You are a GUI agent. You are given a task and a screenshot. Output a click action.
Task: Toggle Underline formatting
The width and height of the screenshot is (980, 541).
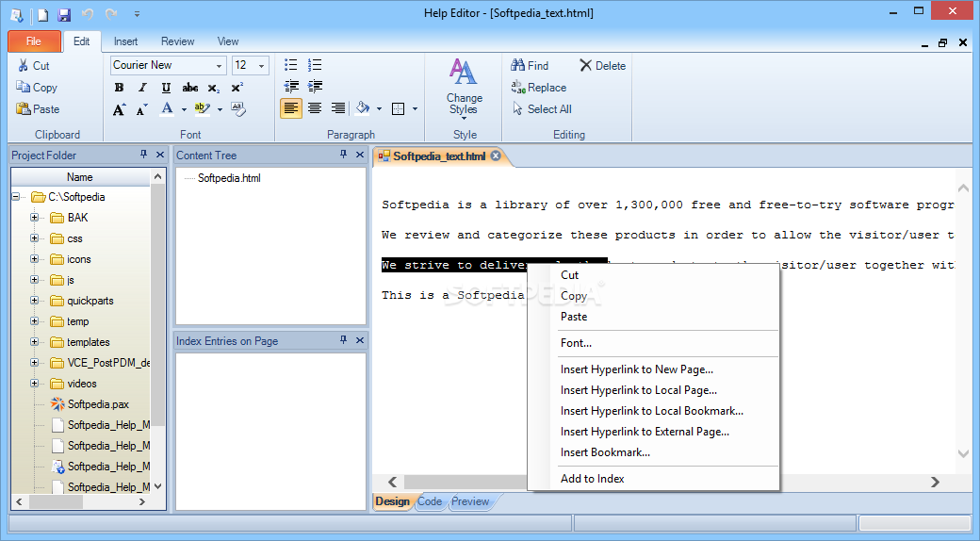click(x=166, y=88)
